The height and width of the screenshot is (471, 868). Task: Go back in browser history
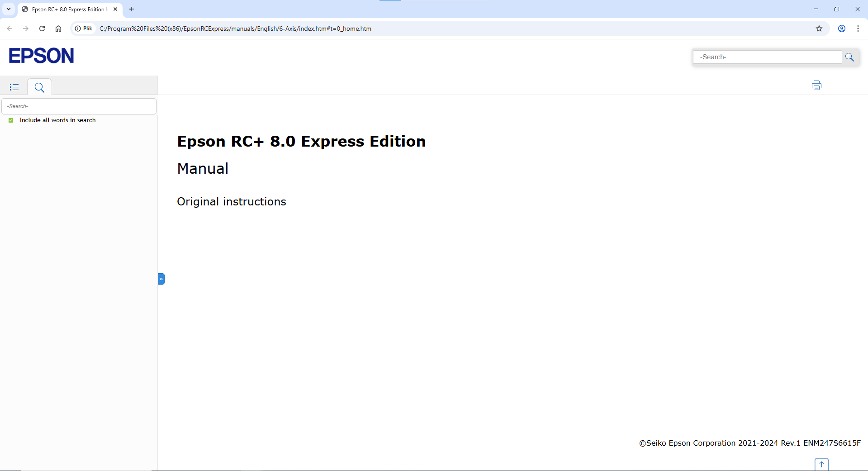pyautogui.click(x=9, y=29)
